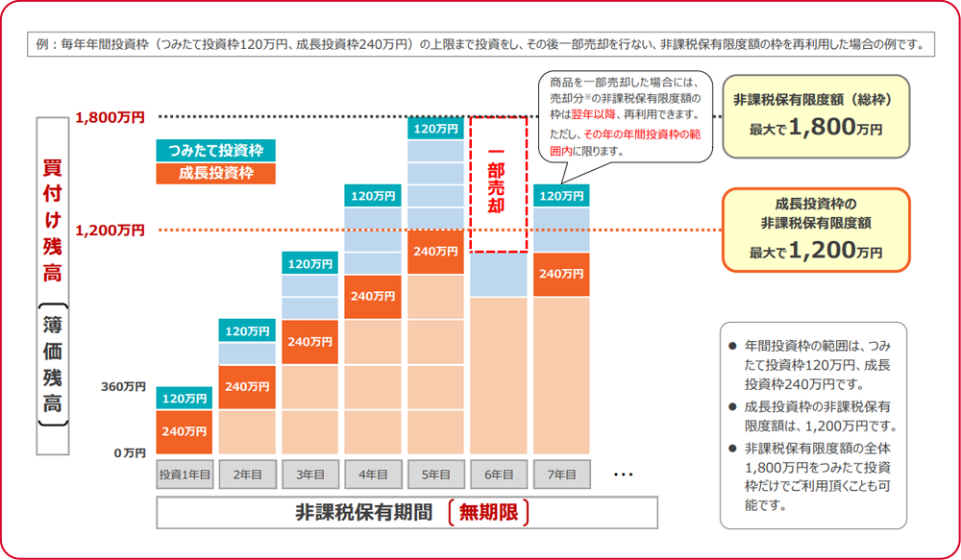Select the 6年目 year label

click(x=498, y=475)
